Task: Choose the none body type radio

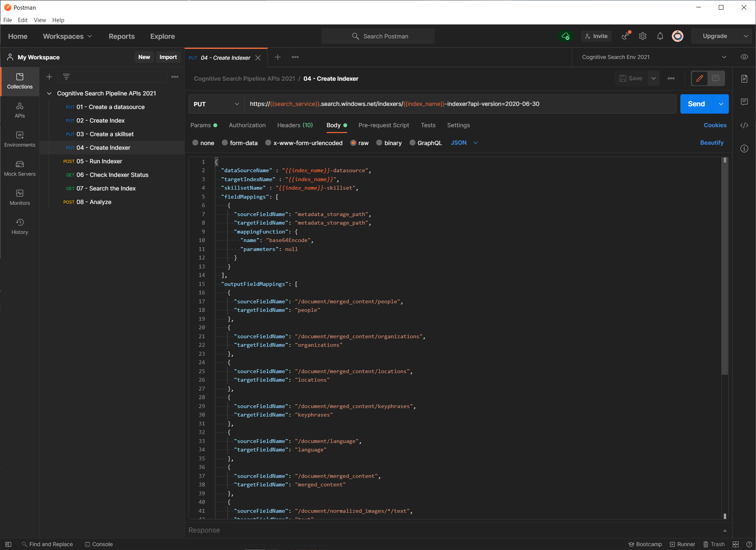Action: click(195, 143)
